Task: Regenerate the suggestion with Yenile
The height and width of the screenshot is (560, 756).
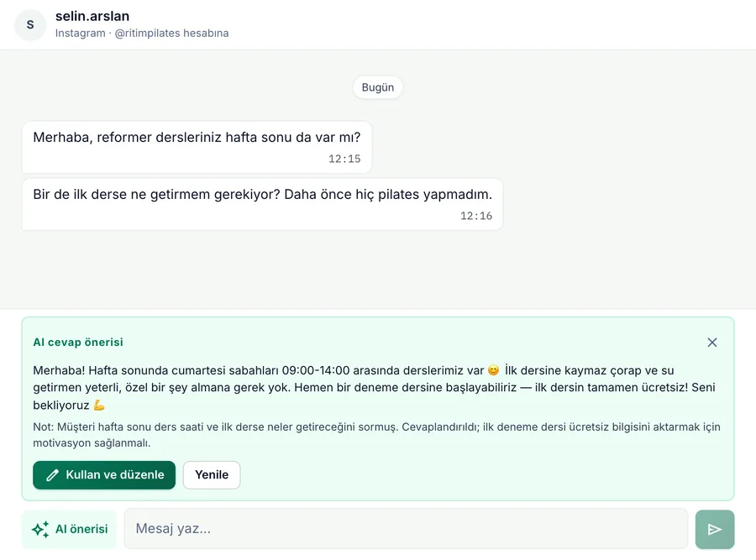Action: click(x=212, y=475)
